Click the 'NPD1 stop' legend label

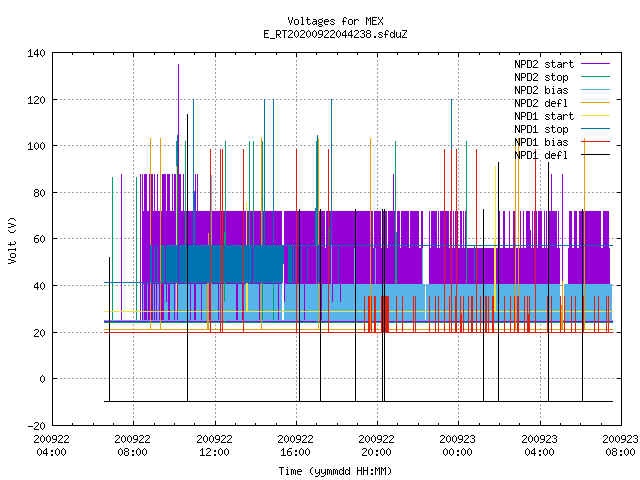541,129
